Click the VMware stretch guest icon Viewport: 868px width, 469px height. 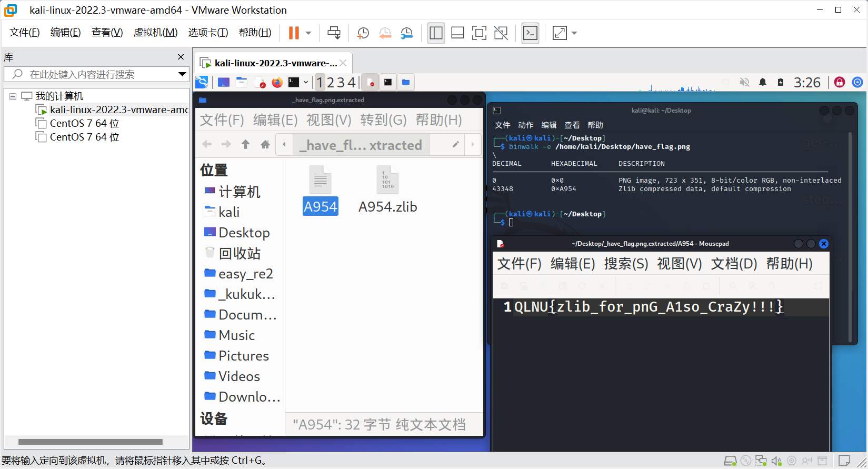(560, 33)
